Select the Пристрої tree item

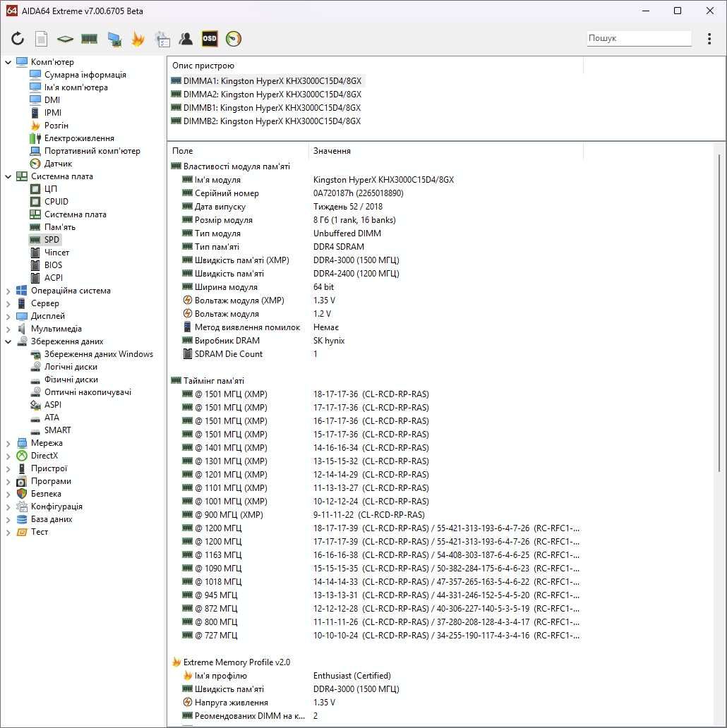click(49, 468)
